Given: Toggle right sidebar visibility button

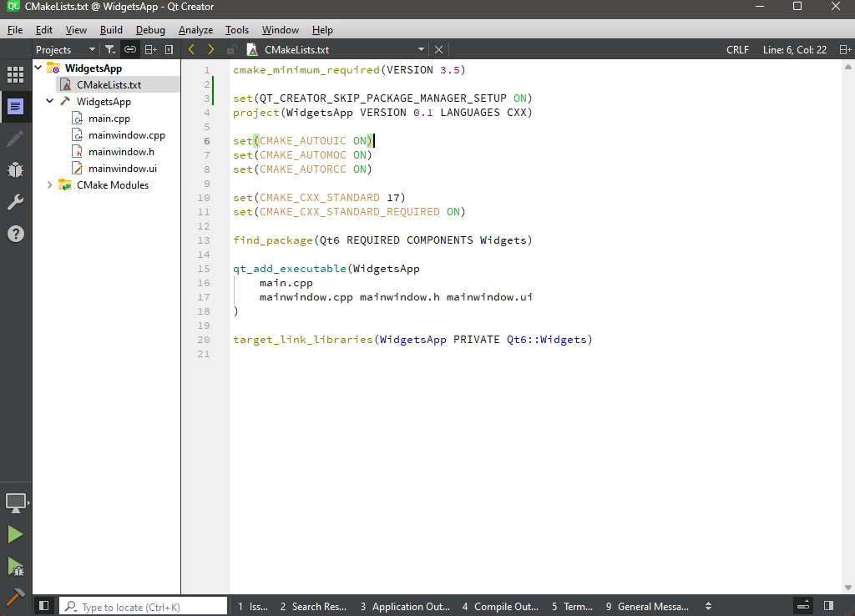Looking at the screenshot, I should (828, 606).
